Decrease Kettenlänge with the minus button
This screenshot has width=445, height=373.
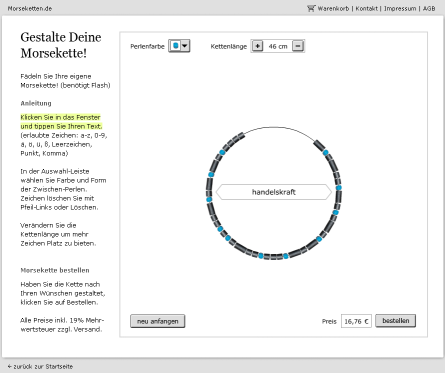(x=298, y=46)
